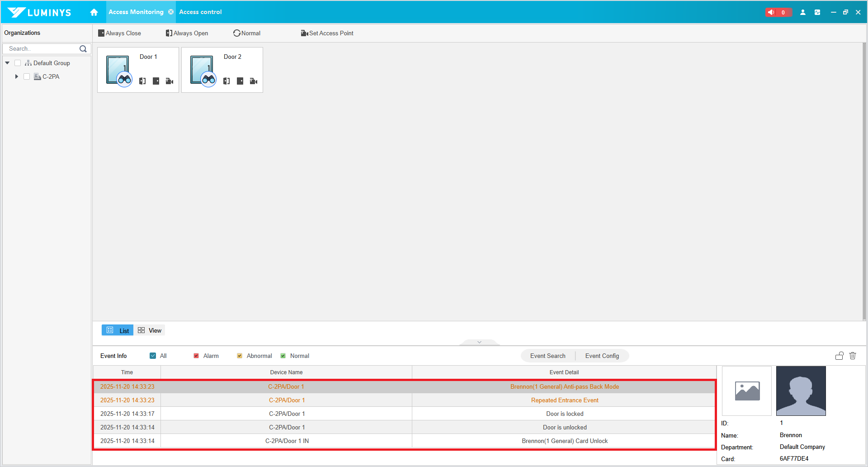Click the search magnifier icon
The height and width of the screenshot is (467, 868).
point(83,49)
